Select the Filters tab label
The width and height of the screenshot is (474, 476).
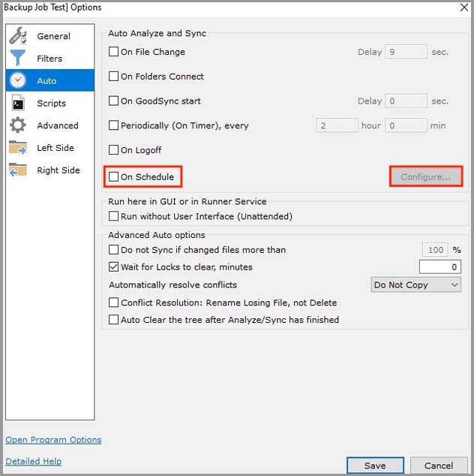[49, 59]
